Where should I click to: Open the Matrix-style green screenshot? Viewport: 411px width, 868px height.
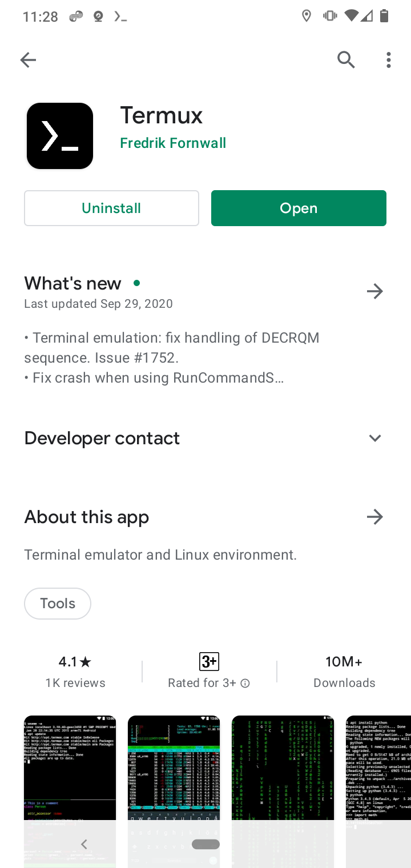pos(282,788)
